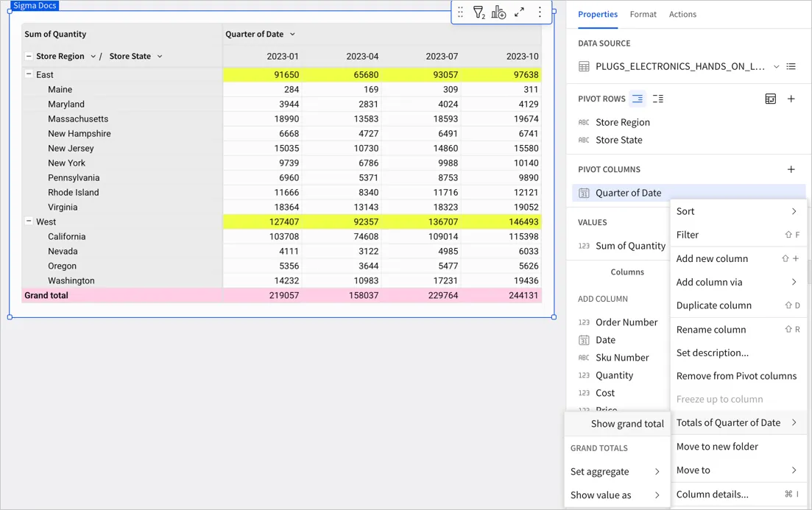The image size is (812, 510).
Task: Click the data source table icon
Action: pyautogui.click(x=584, y=66)
